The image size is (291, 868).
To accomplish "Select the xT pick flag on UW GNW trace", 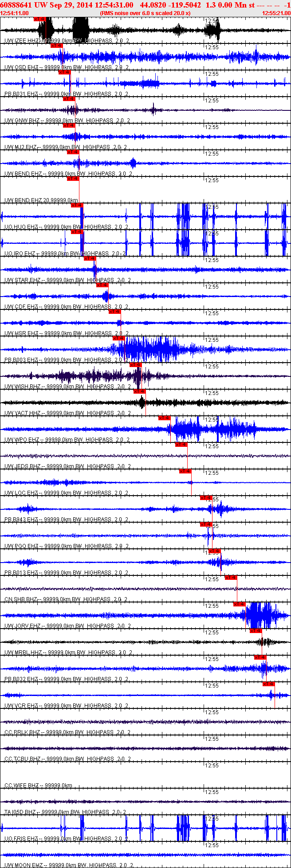I will pos(69,99).
